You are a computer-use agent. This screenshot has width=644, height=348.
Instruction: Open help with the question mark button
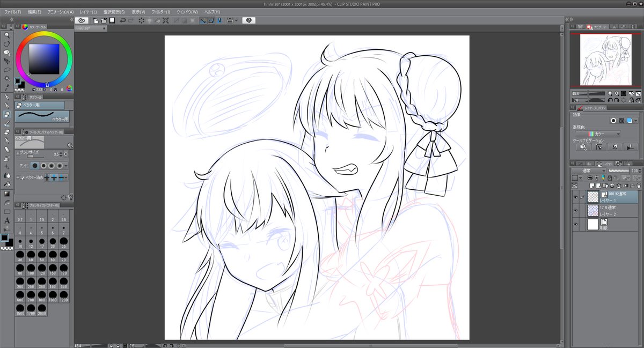[x=248, y=20]
